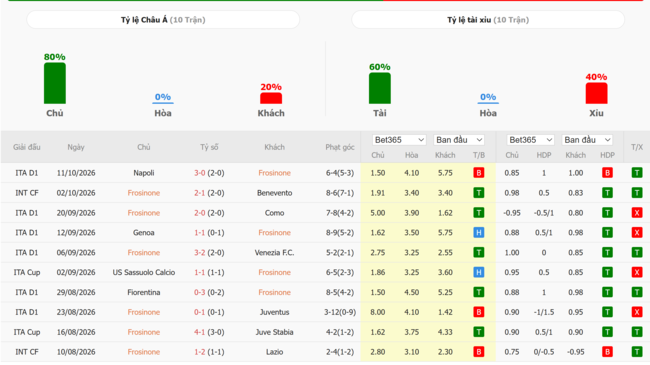
Task: Click the green T badge in the Juventus row's second HDP column
Action: click(x=607, y=312)
